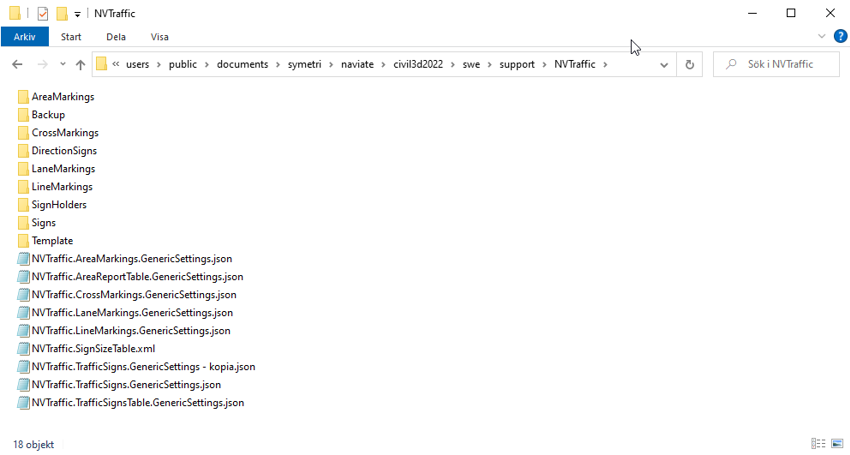Click the Properties quick access icon
850x455 pixels.
(43, 14)
